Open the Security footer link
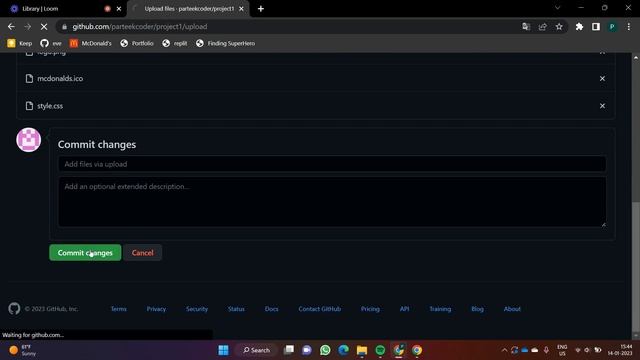 (197, 309)
